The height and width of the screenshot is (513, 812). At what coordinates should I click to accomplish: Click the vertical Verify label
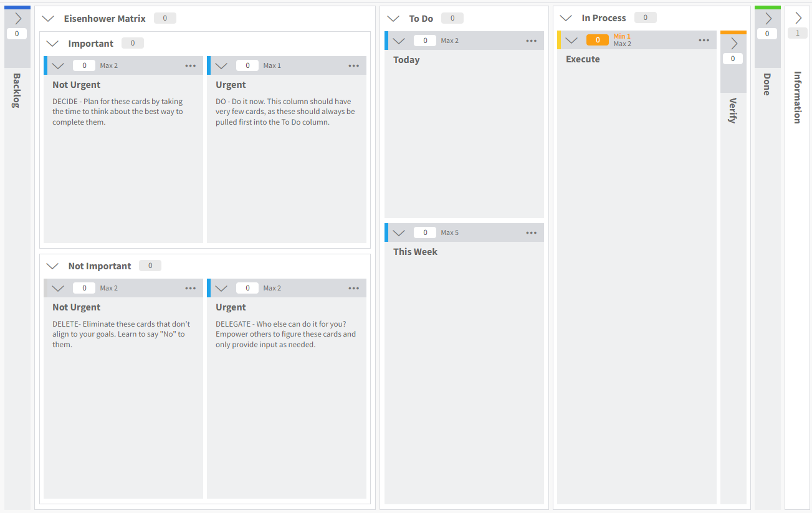pos(733,110)
